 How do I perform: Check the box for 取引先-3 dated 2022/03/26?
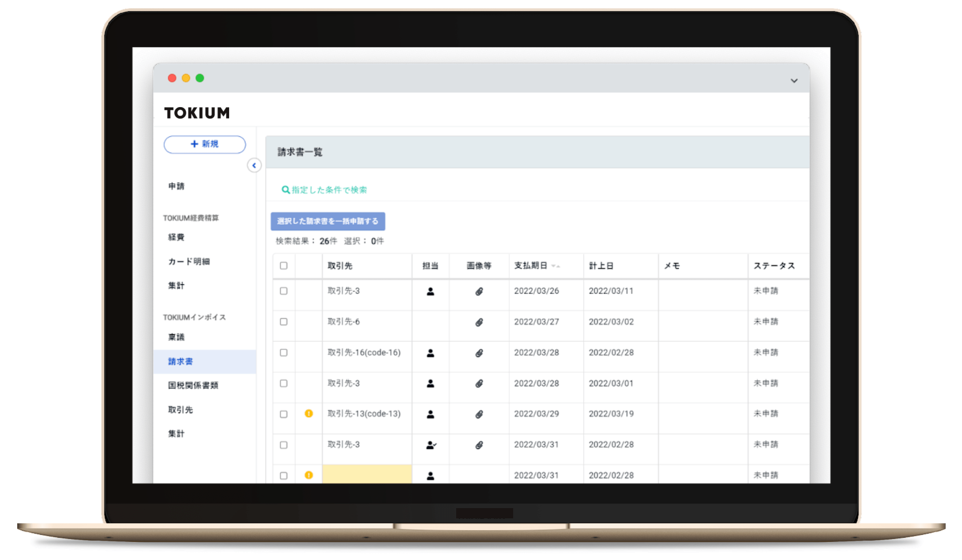click(283, 291)
